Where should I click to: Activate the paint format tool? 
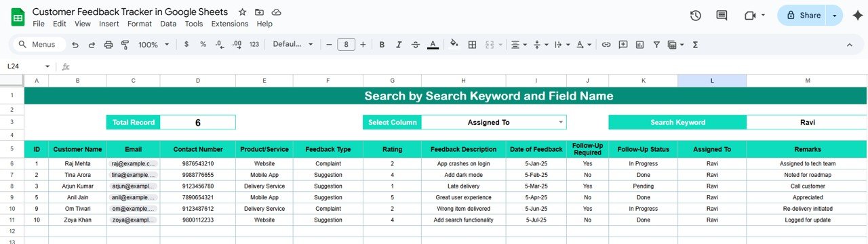tap(125, 45)
